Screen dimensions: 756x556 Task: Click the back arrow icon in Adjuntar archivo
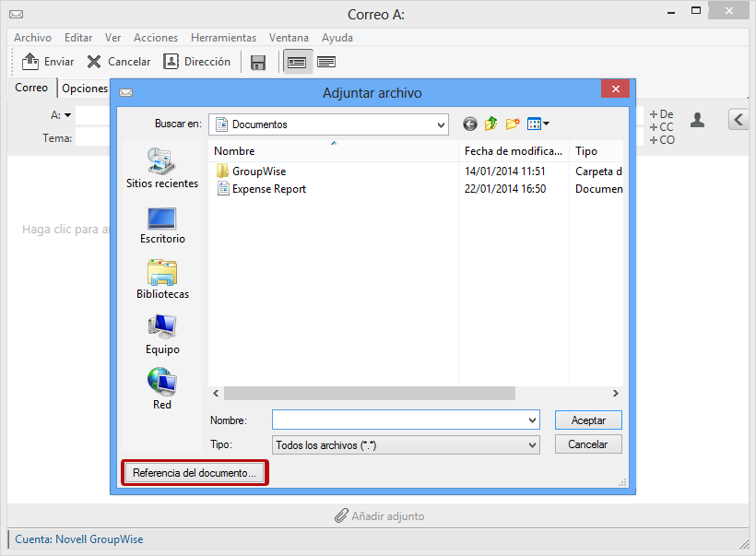[470, 124]
